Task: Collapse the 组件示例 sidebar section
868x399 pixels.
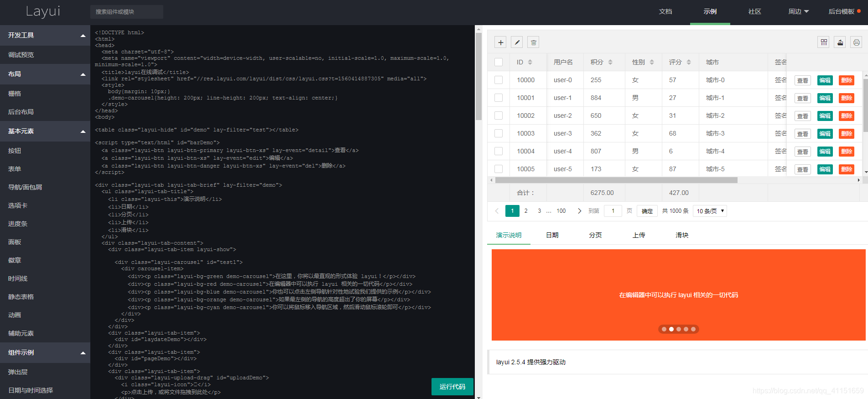Action: pyautogui.click(x=45, y=352)
